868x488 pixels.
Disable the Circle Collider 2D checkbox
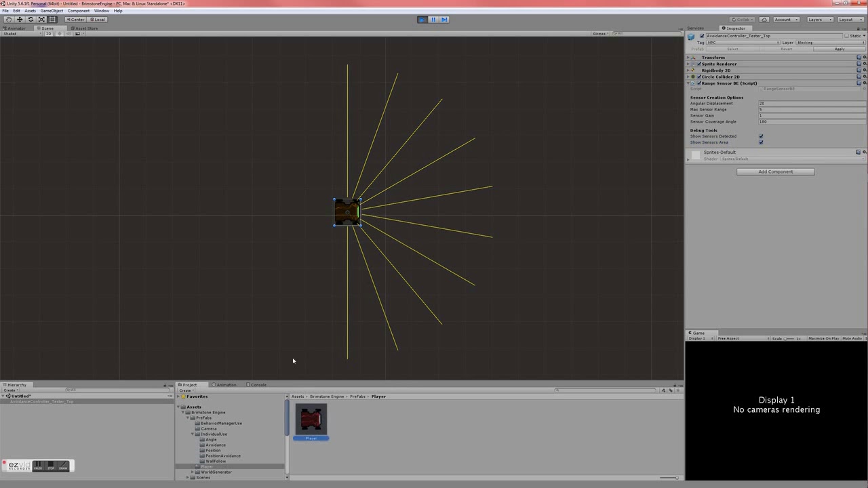tap(699, 77)
